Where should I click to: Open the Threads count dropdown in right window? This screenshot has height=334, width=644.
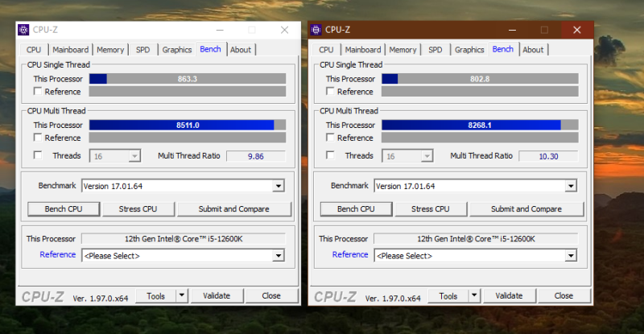(407, 156)
